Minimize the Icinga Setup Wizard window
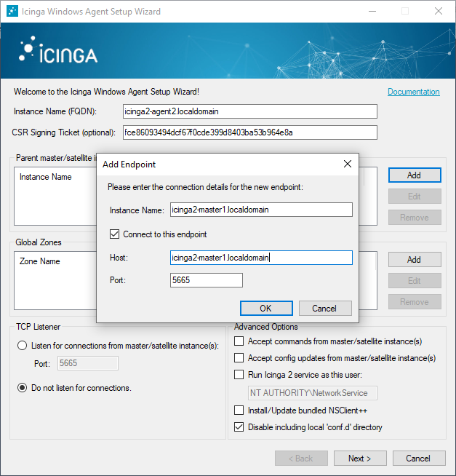456x476 pixels. [372, 11]
